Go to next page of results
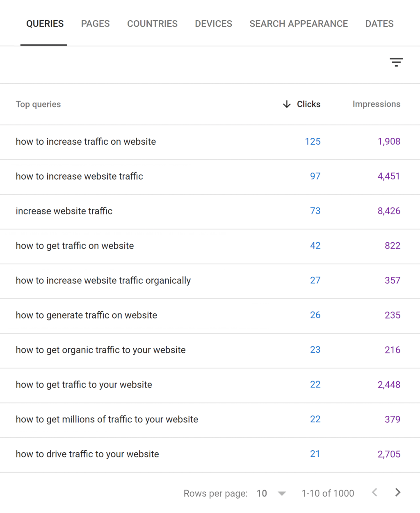The width and height of the screenshot is (420, 513). click(397, 492)
